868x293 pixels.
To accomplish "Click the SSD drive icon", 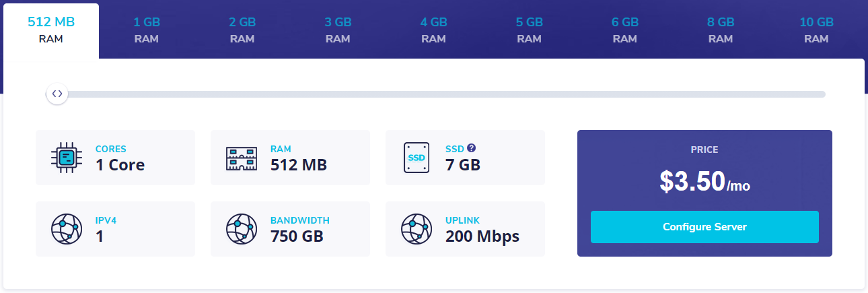I will tap(416, 158).
